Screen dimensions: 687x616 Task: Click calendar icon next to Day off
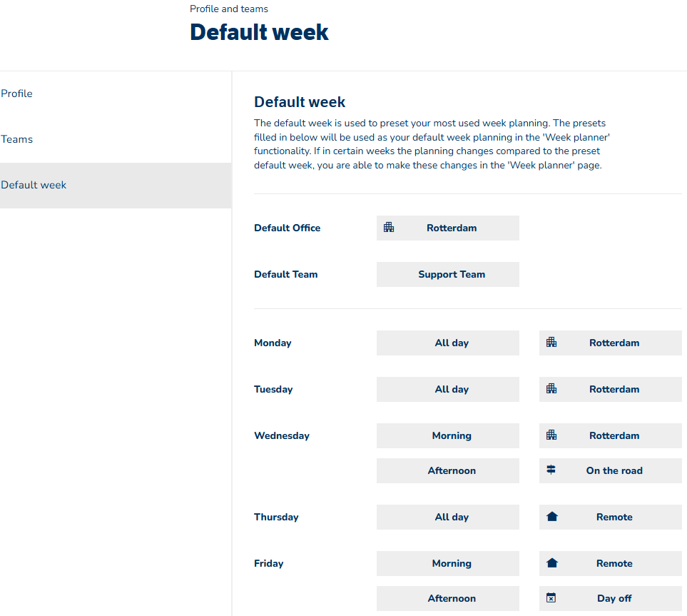(x=551, y=598)
